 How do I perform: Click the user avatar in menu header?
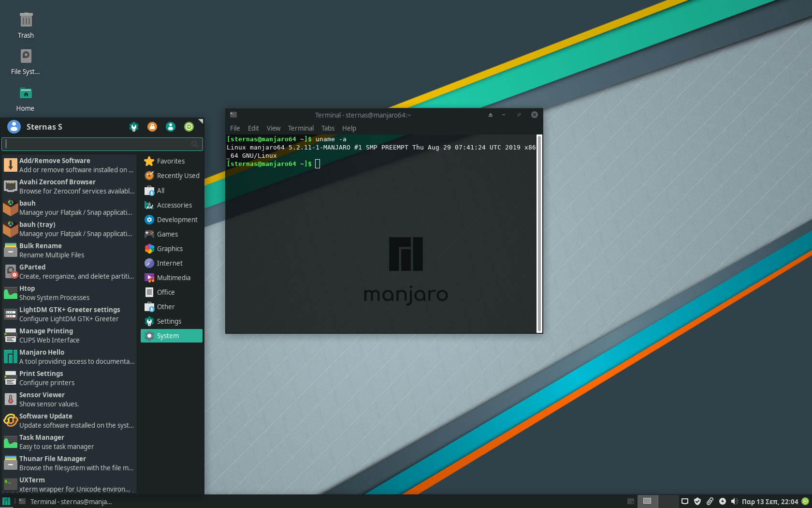pyautogui.click(x=14, y=127)
